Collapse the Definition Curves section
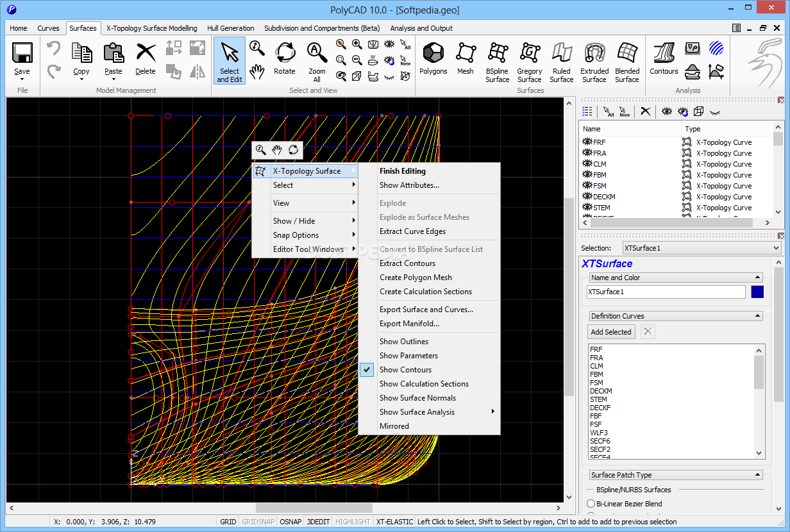Image resolution: width=790 pixels, height=532 pixels. pyautogui.click(x=758, y=316)
